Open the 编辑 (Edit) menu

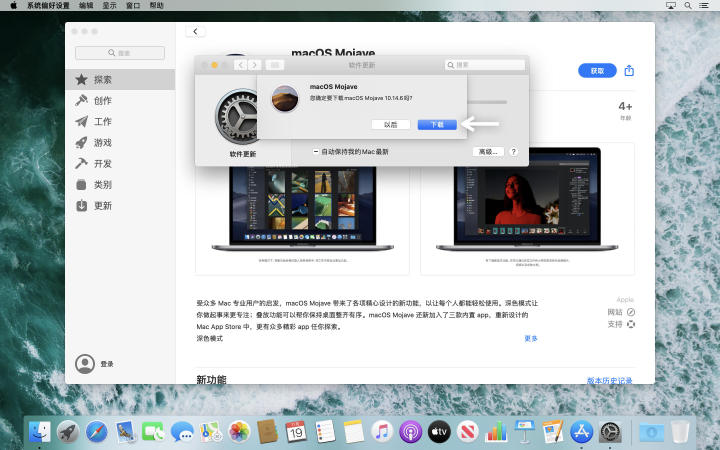[x=86, y=6]
